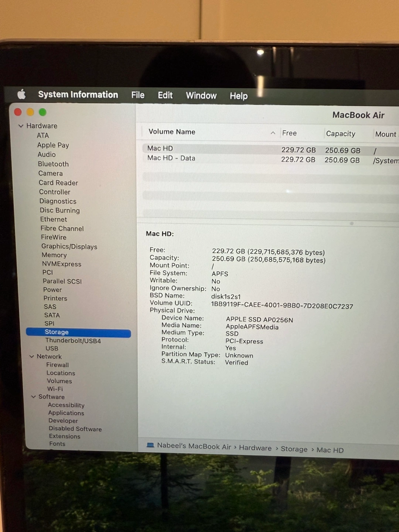Select the Mac HD - Data volume row
This screenshot has width=399, height=532.
point(270,159)
